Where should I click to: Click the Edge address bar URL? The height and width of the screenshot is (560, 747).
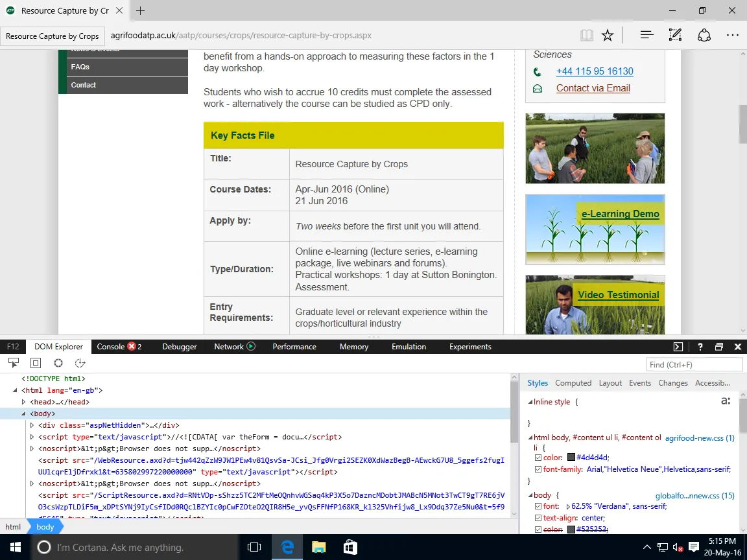coord(241,35)
